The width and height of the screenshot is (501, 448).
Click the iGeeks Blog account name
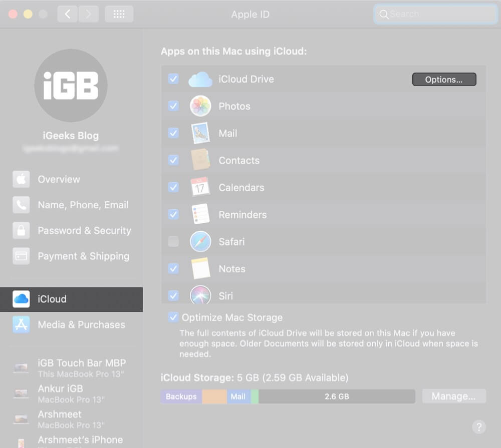click(x=71, y=135)
